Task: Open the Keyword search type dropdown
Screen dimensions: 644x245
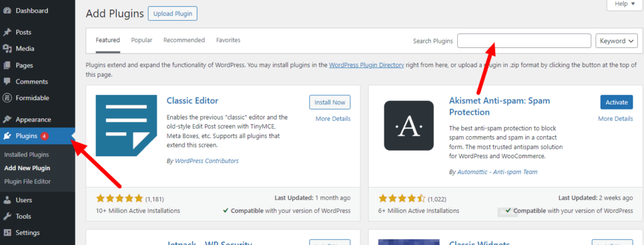Action: coord(616,41)
